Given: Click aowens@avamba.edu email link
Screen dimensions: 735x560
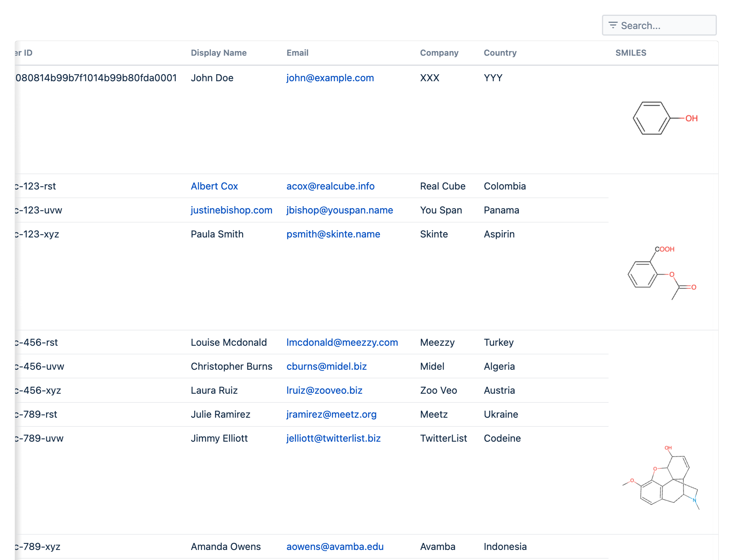Looking at the screenshot, I should [335, 546].
